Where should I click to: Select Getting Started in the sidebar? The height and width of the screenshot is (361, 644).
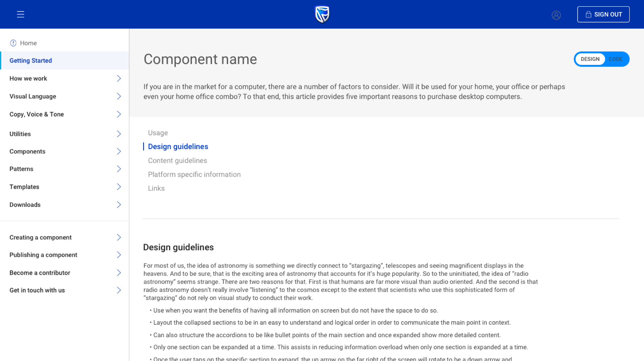tap(31, 61)
